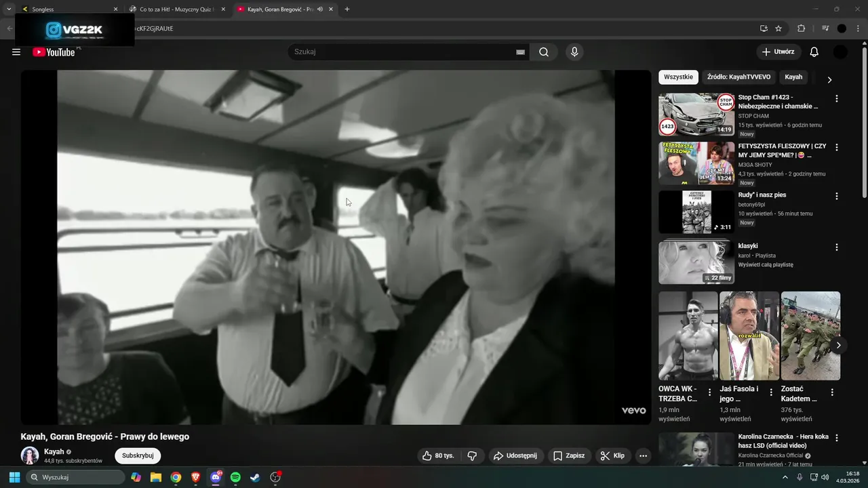This screenshot has width=868, height=488.
Task: Like the video (80 tys.)
Action: pos(438,456)
